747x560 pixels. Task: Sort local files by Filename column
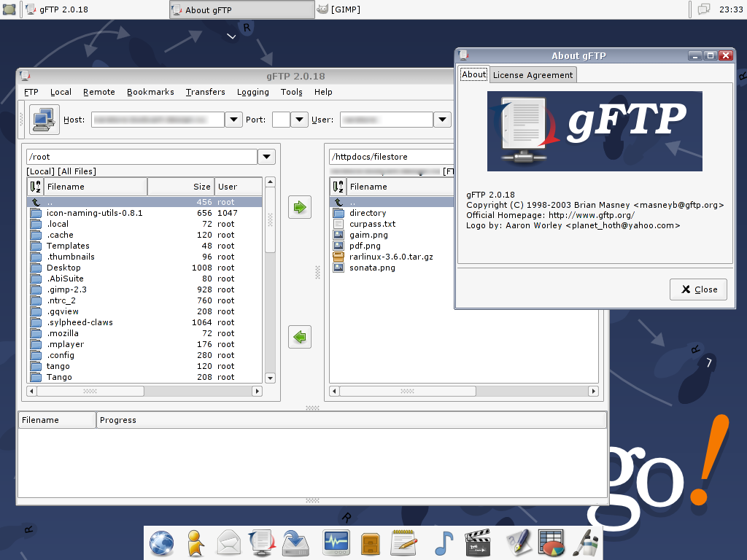96,187
